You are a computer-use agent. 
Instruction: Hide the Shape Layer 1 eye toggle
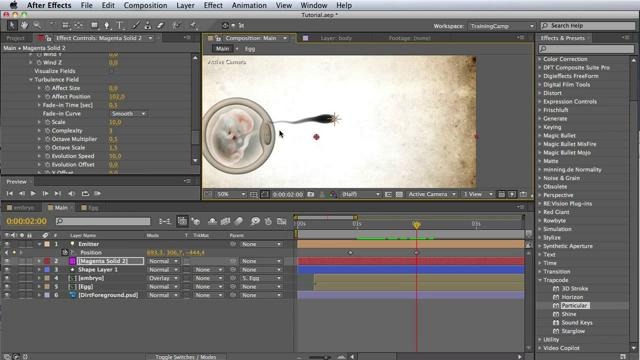[7, 270]
